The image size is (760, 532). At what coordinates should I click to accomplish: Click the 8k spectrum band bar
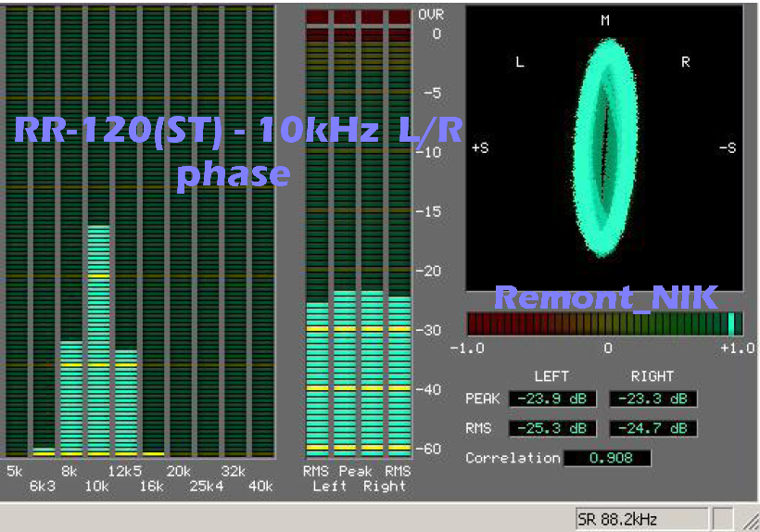(71, 399)
